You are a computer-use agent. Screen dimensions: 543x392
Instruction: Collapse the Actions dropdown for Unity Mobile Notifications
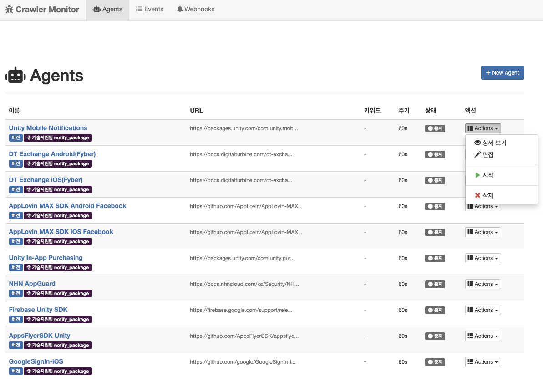tap(483, 128)
